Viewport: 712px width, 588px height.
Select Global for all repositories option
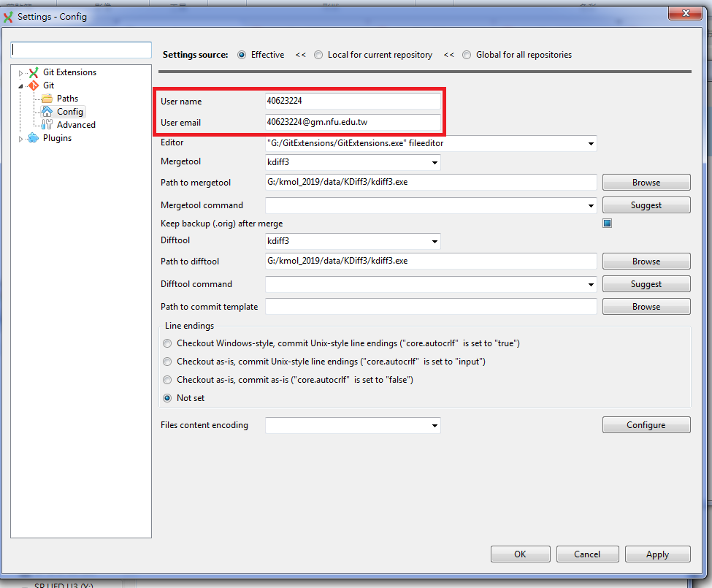(467, 55)
